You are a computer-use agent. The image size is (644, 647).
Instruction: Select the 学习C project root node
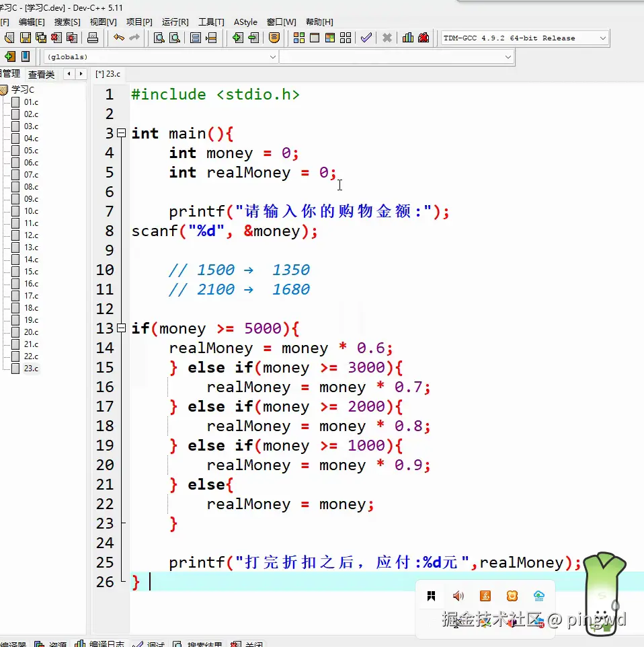[x=23, y=89]
